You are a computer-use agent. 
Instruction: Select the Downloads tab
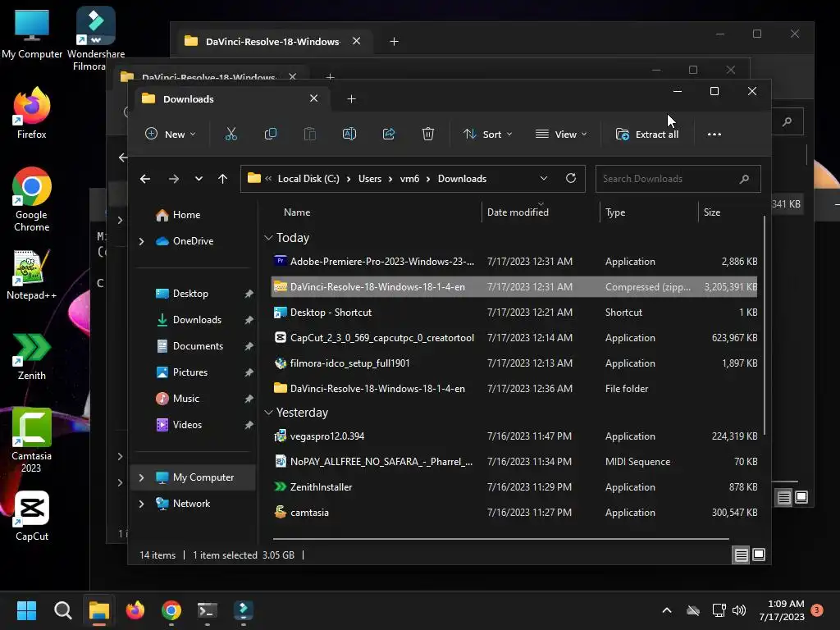231,99
